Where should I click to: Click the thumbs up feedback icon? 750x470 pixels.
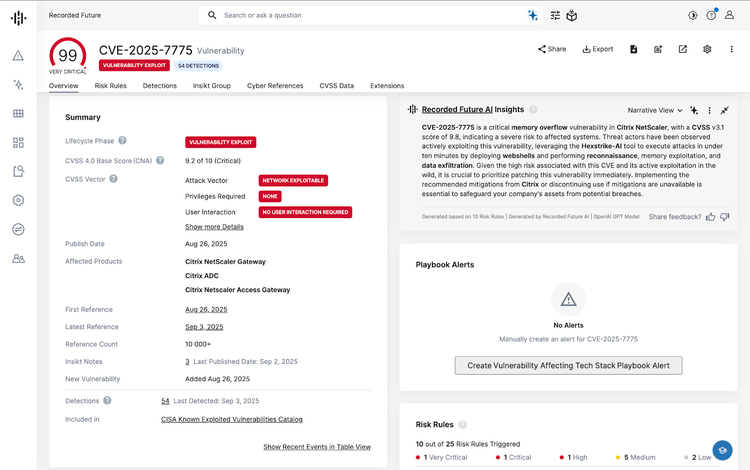coord(710,216)
